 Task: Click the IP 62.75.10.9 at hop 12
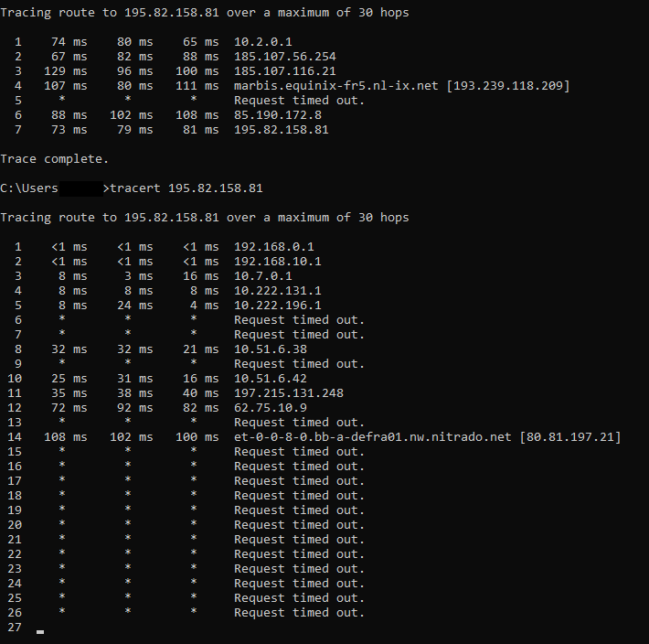[x=271, y=407]
